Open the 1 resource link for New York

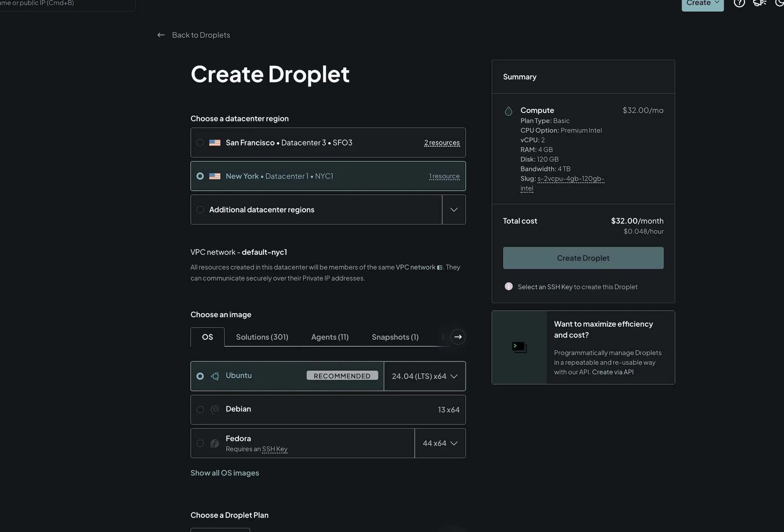coord(444,176)
